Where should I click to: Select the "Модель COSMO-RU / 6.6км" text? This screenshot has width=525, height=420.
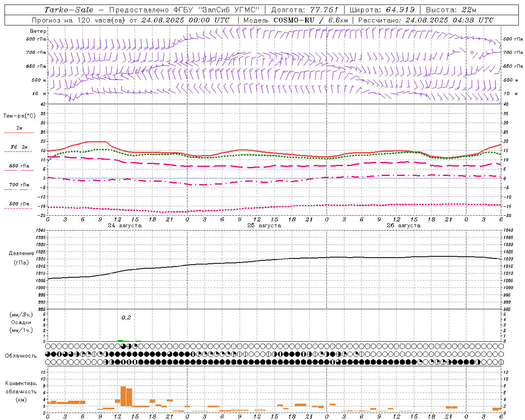pyautogui.click(x=295, y=20)
